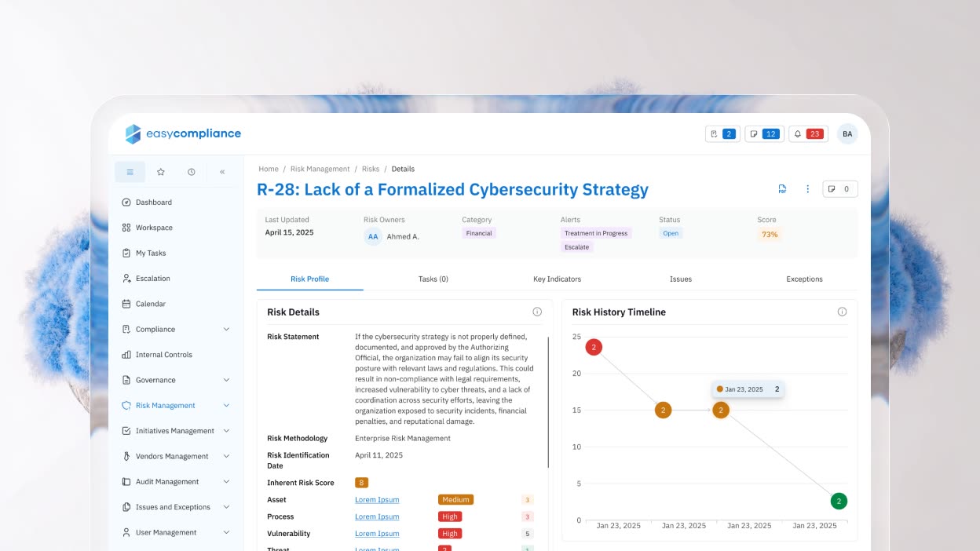Image resolution: width=980 pixels, height=551 pixels.
Task: Expand the Initiatives Management chevron
Action: (226, 431)
